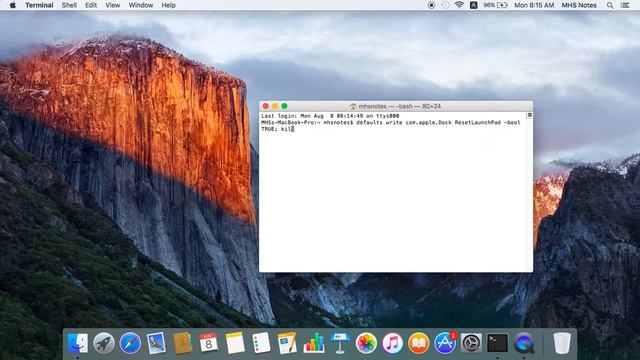The image size is (640, 360).
Task: Launch Safari from the Dock
Action: coord(130,343)
